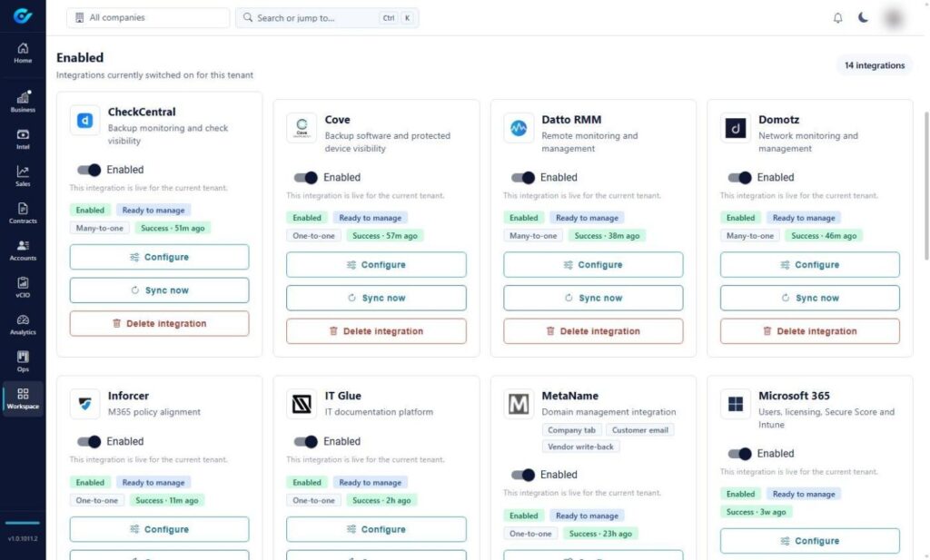This screenshot has height=560, width=930.
Task: Open the user profile avatar
Action: (894, 18)
